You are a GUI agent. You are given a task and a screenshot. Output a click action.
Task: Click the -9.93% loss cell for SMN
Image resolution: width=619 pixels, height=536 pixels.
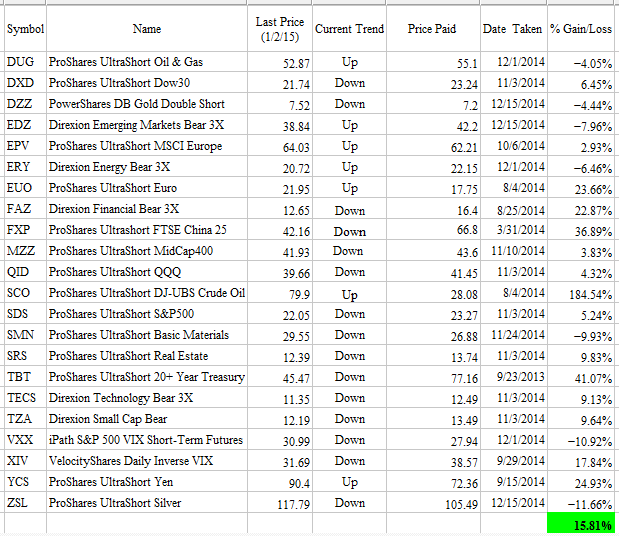click(581, 335)
